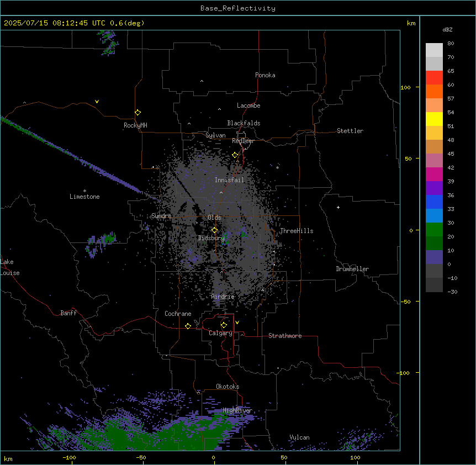Screen dimensions: 476x465
Task: Select the RedDeer city label
Action: coord(243,141)
